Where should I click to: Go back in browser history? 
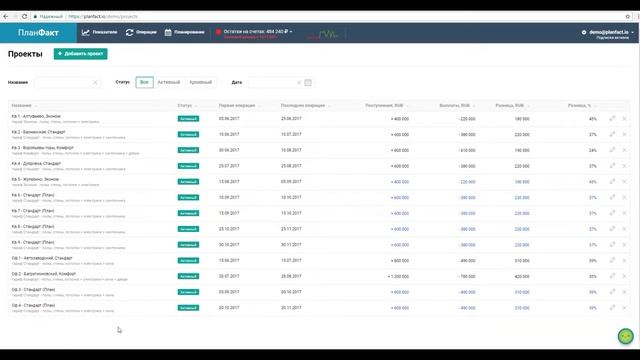[x=6, y=16]
